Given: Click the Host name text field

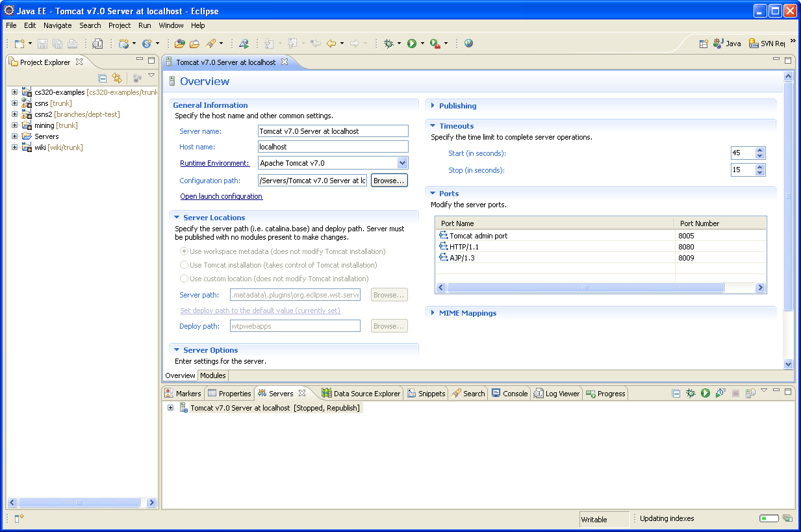Looking at the screenshot, I should (x=333, y=147).
